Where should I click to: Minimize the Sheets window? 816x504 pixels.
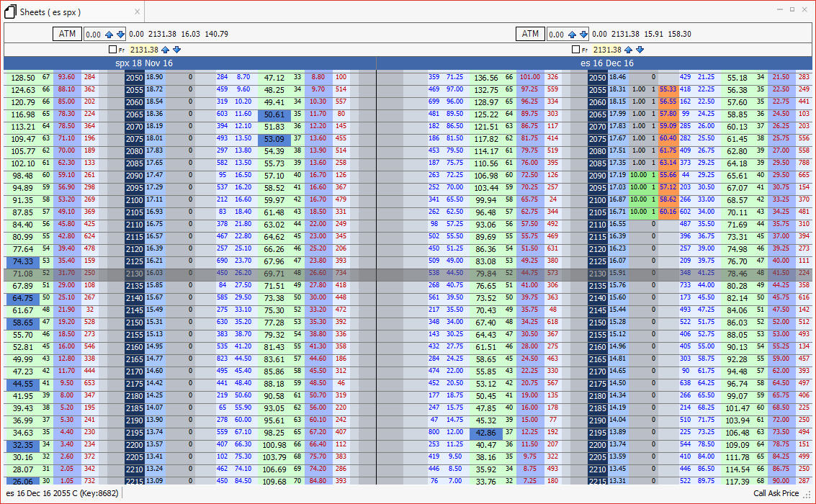(779, 9)
